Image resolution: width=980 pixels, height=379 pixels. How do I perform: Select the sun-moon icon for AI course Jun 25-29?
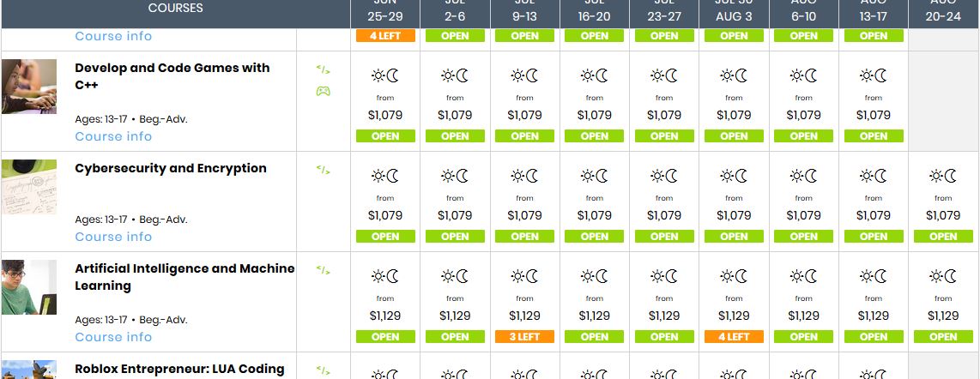[385, 276]
